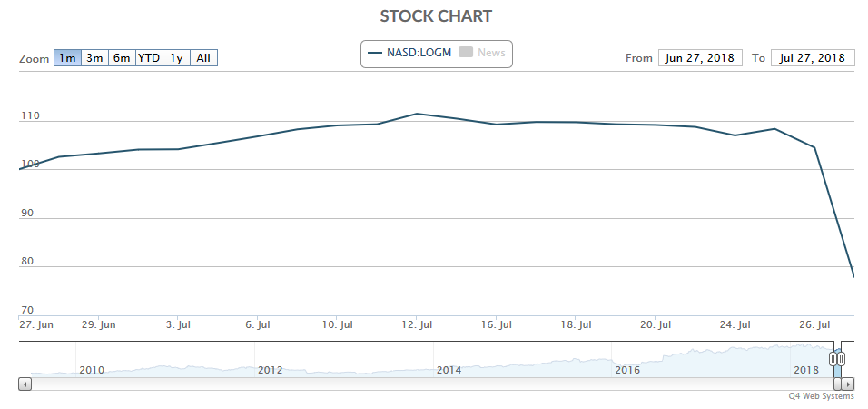Image resolution: width=868 pixels, height=409 pixels.
Task: Click the navigator scrollbar left arrow
Action: 25,384
